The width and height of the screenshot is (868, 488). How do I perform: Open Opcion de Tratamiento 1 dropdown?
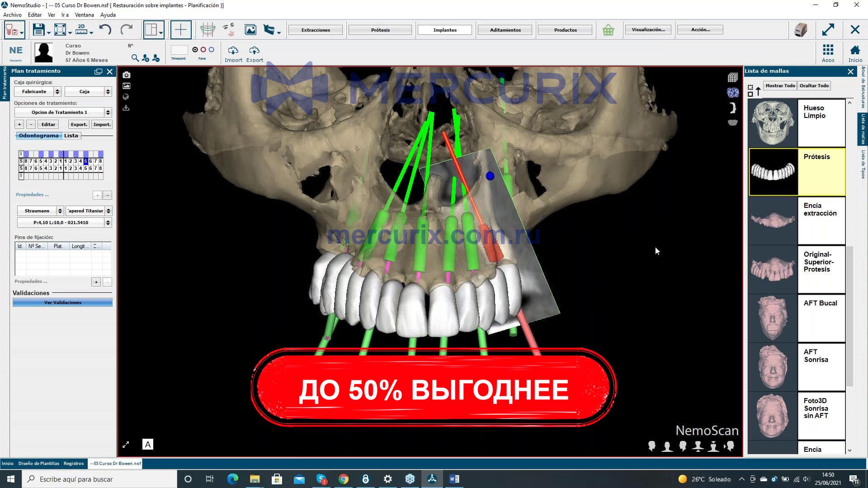coord(63,113)
